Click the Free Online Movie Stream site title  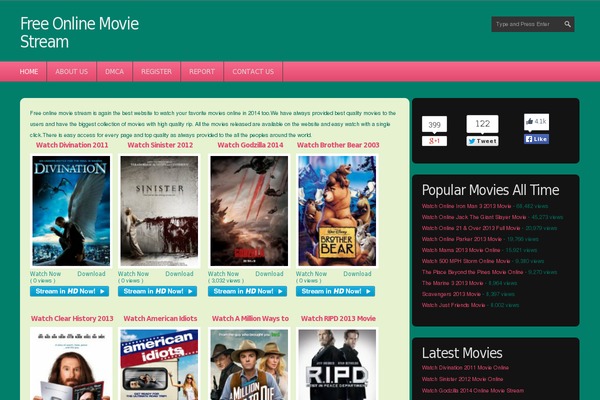79,33
